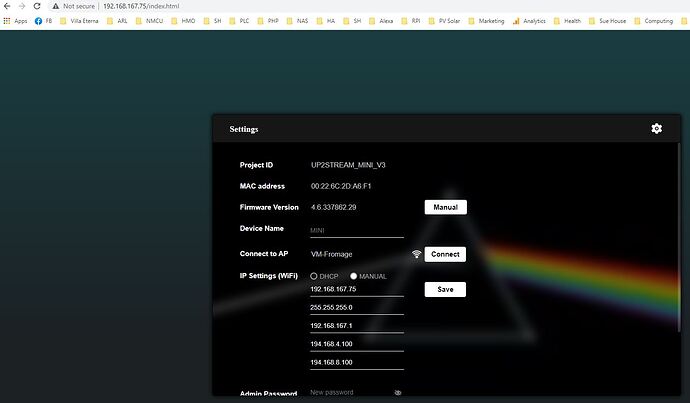Open the Health bookmark folder
Viewport: 690px width, 403px height.
pos(567,21)
